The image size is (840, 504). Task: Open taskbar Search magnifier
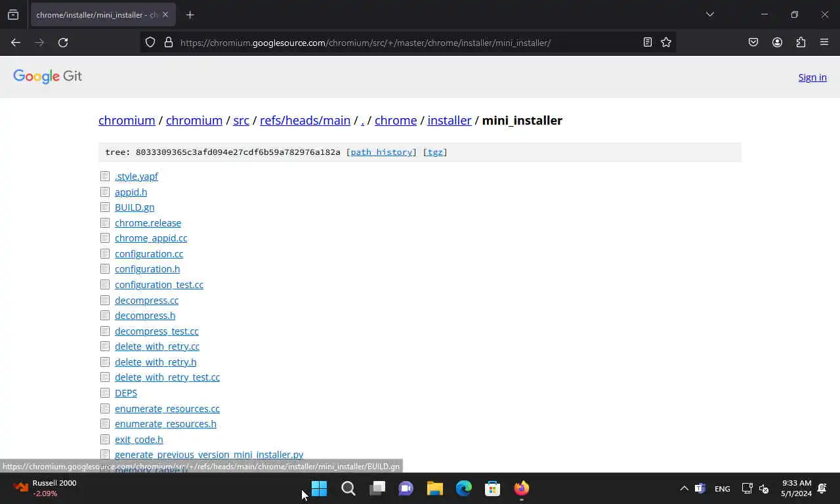pyautogui.click(x=348, y=488)
